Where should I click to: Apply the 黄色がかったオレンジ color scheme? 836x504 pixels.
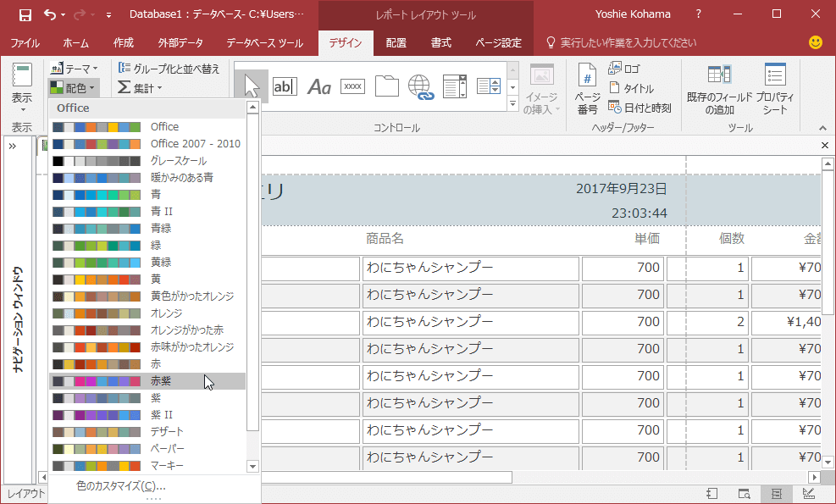[x=147, y=296]
